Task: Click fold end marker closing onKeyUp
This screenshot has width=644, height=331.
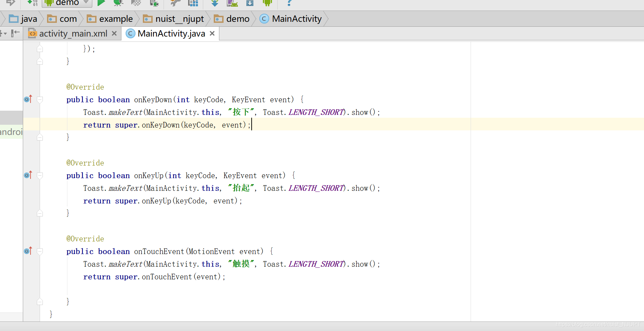Action: (x=40, y=213)
